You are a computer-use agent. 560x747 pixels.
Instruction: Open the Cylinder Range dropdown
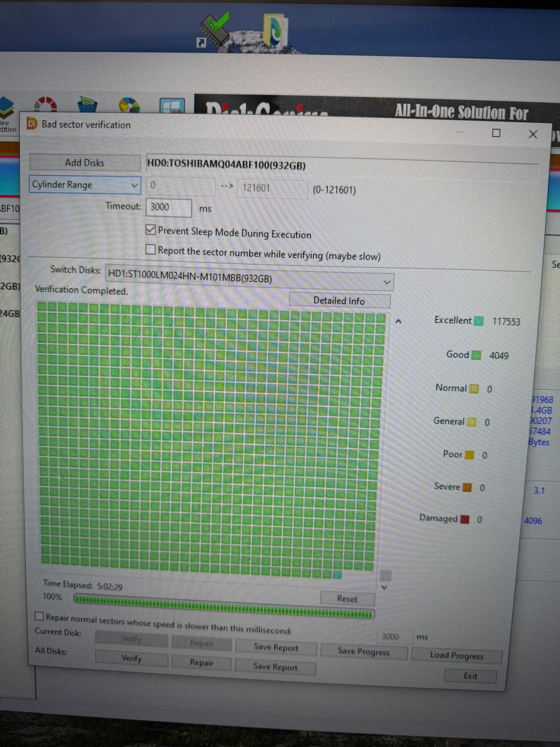click(85, 185)
